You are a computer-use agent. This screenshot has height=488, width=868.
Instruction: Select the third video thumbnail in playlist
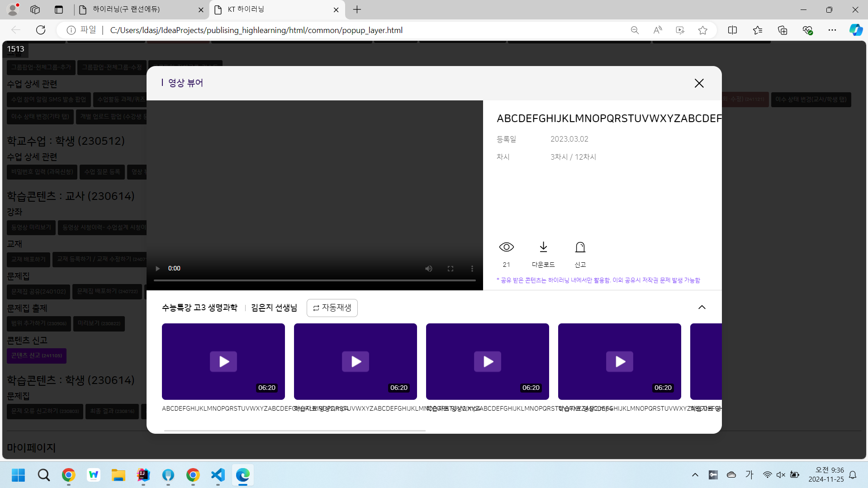tap(487, 361)
